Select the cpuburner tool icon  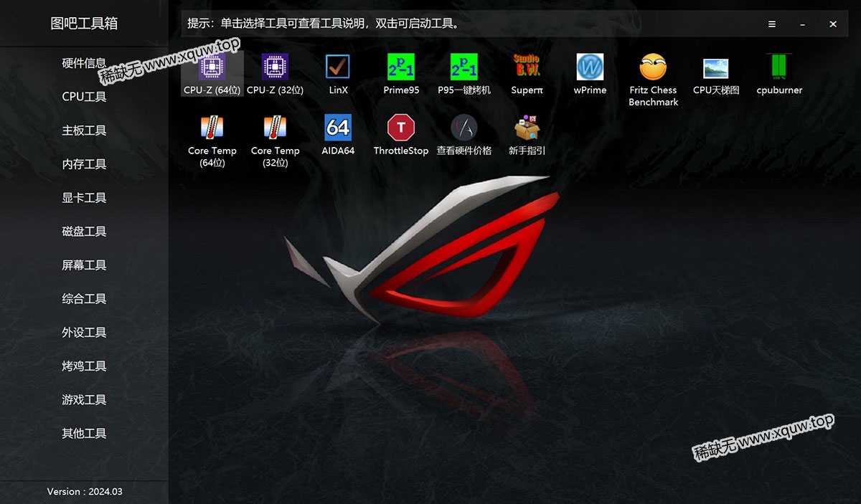point(779,67)
